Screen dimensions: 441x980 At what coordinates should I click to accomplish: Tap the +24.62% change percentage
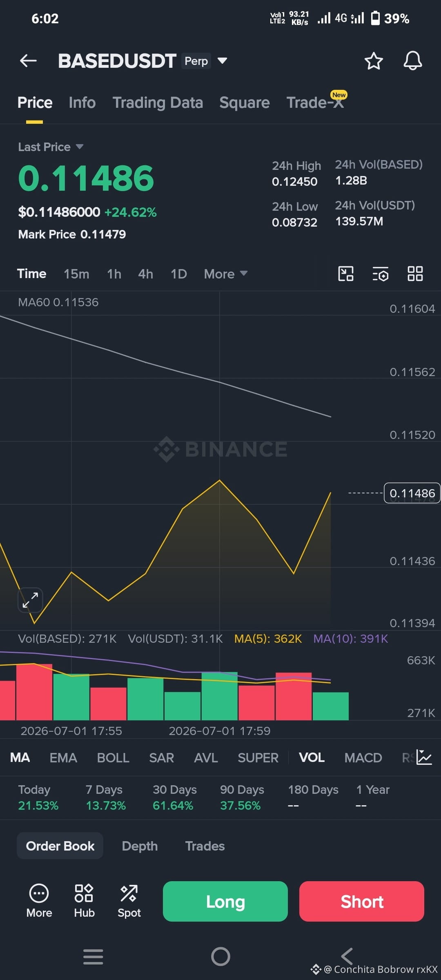131,212
